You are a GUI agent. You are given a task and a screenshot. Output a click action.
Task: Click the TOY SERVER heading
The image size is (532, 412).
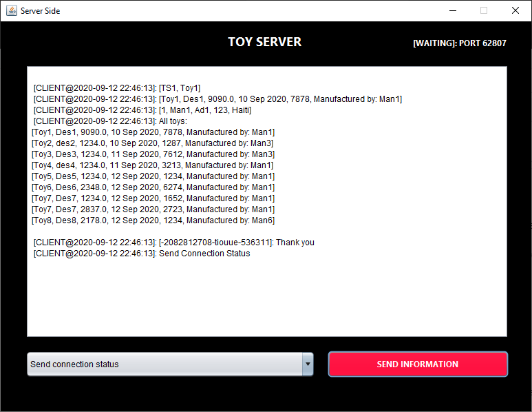265,42
